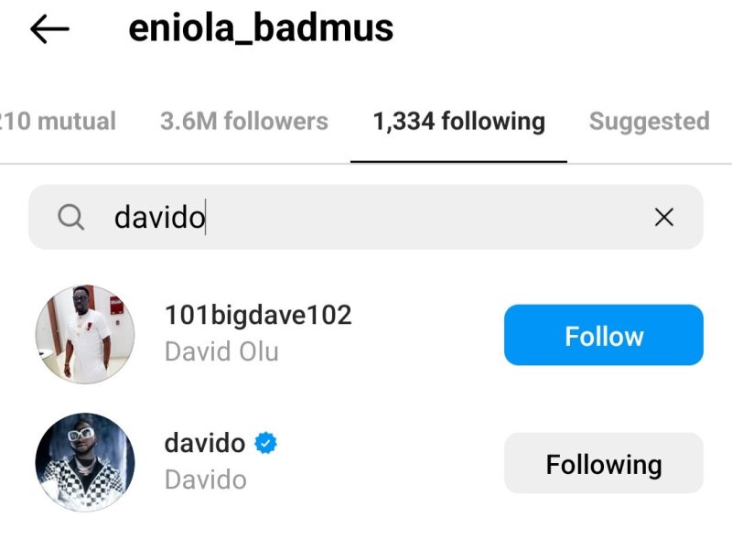Tap the Following button for davido
This screenshot has height=560, width=732.
[x=604, y=463]
